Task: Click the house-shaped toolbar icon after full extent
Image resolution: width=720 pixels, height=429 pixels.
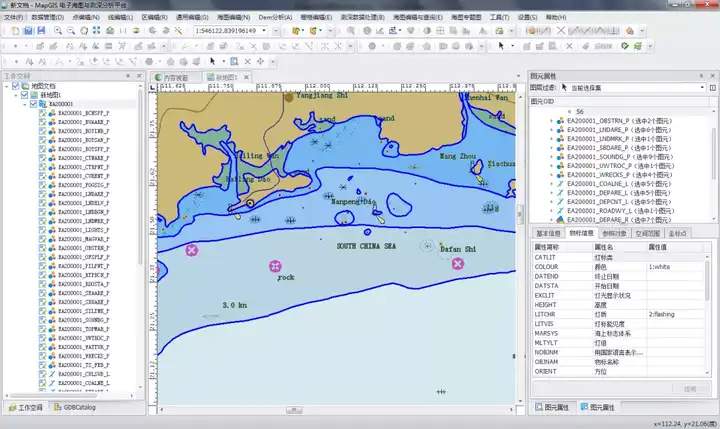Action: click(x=110, y=31)
